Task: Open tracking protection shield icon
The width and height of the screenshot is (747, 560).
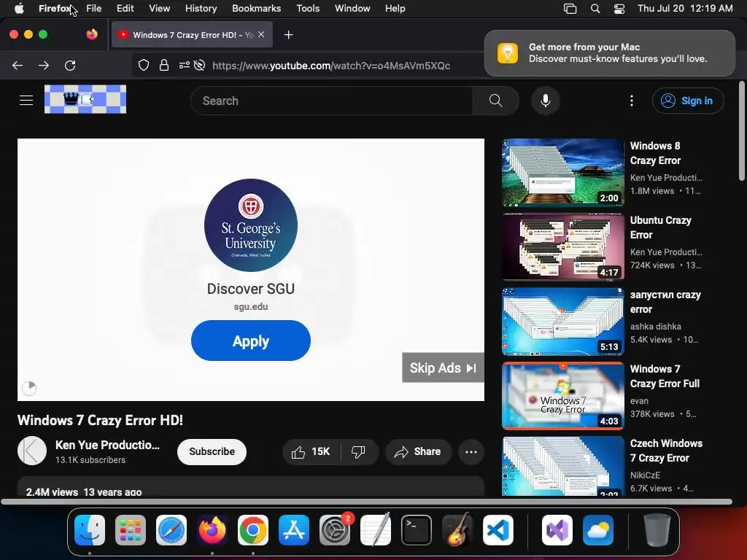Action: [x=144, y=65]
